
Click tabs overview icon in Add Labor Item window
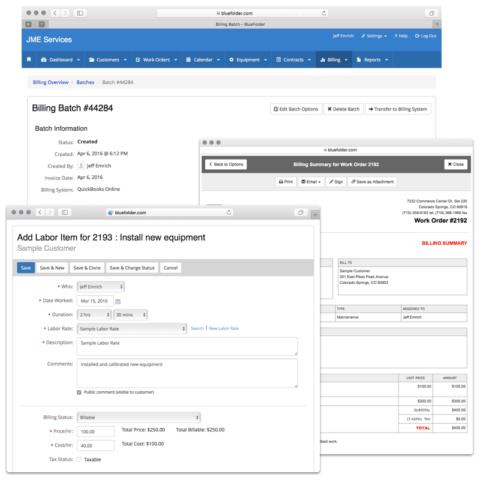click(301, 212)
